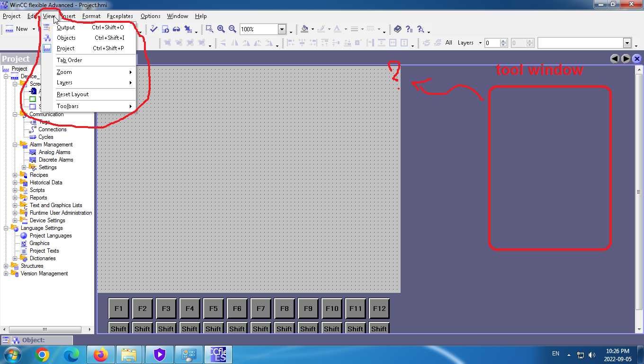This screenshot has height=364, width=644.
Task: Select Output in the View menu
Action: coord(89,27)
